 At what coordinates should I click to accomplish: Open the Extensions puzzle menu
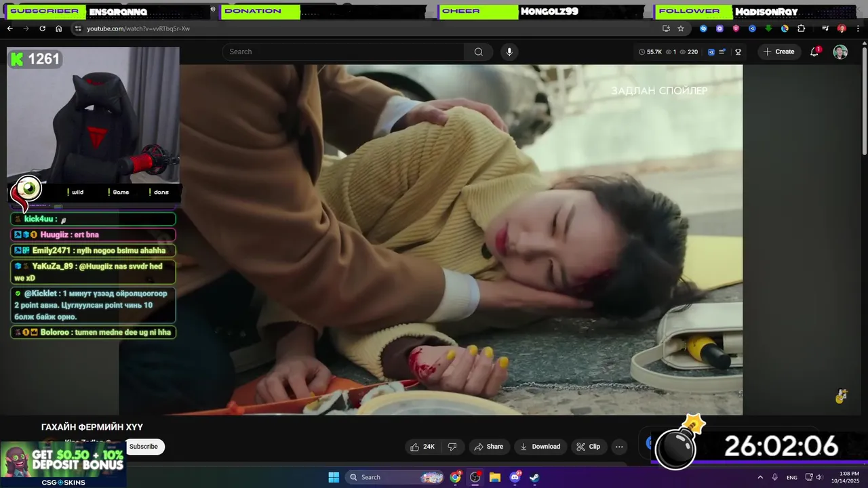[x=801, y=28]
